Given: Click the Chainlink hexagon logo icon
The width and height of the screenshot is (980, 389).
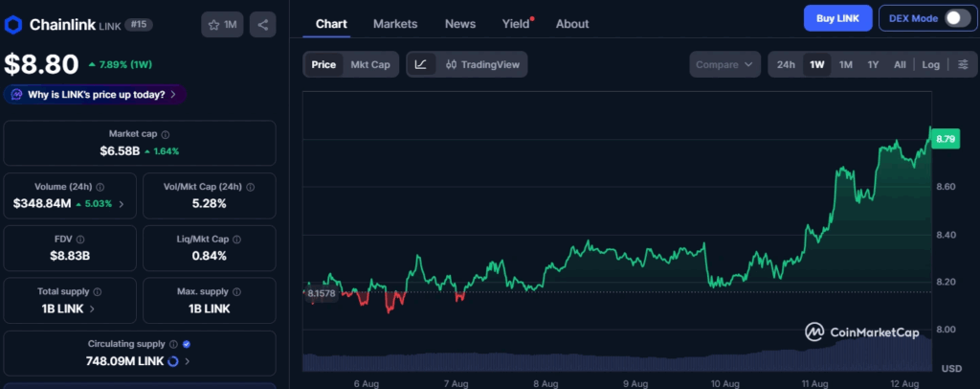Looking at the screenshot, I should pyautogui.click(x=13, y=25).
